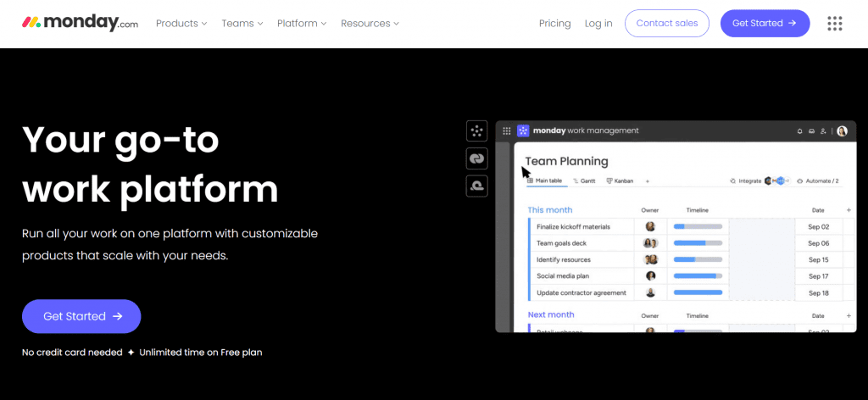The height and width of the screenshot is (400, 868).
Task: Select the work management product icon
Action: coord(476,131)
